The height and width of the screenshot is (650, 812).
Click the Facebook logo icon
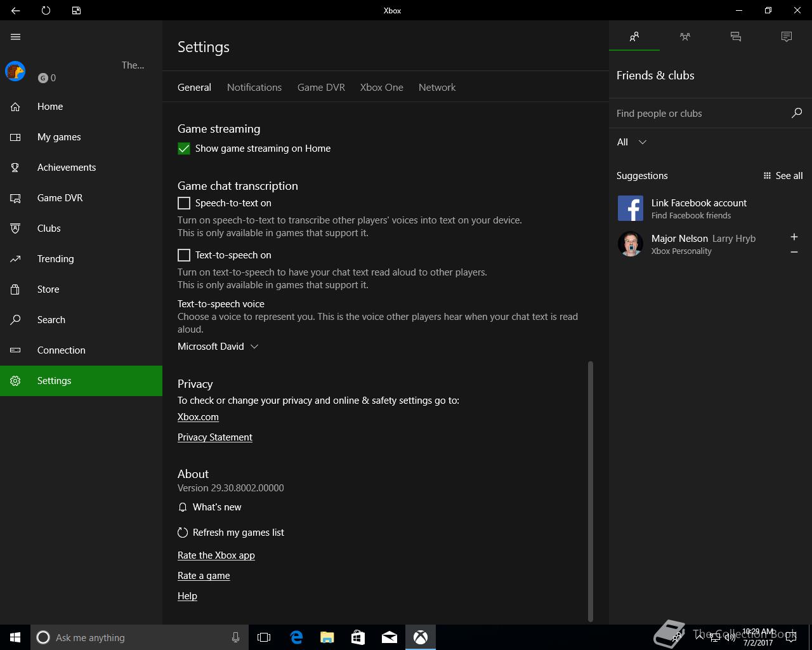(x=631, y=208)
